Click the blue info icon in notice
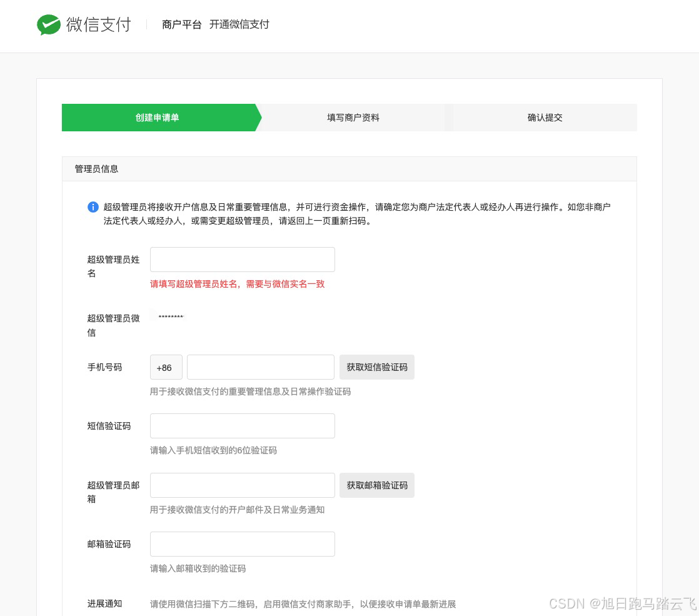The height and width of the screenshot is (616, 699). coord(93,207)
